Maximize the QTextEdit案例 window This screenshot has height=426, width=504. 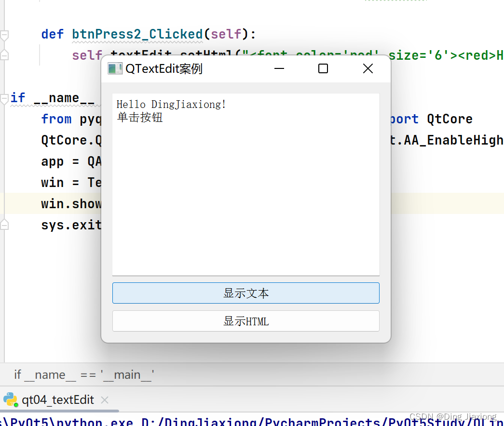pyautogui.click(x=323, y=68)
